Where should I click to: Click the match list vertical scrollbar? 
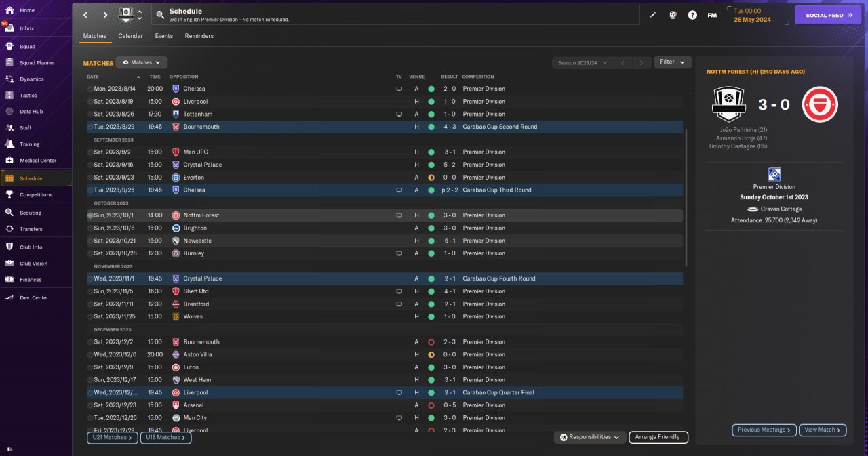tap(687, 198)
